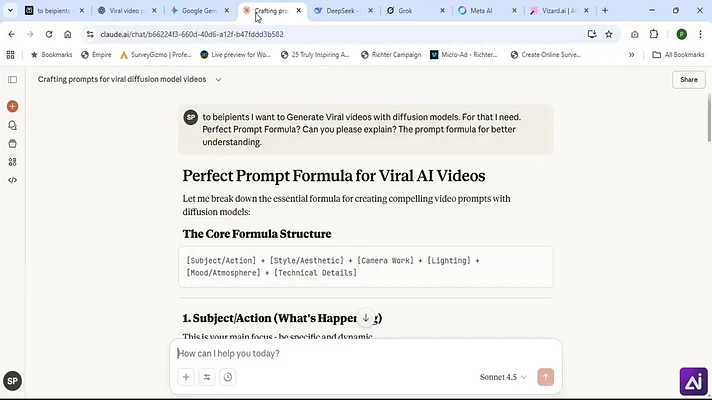Open the chat title dropdown chevron
The height and width of the screenshot is (400, 712).
[x=218, y=79]
